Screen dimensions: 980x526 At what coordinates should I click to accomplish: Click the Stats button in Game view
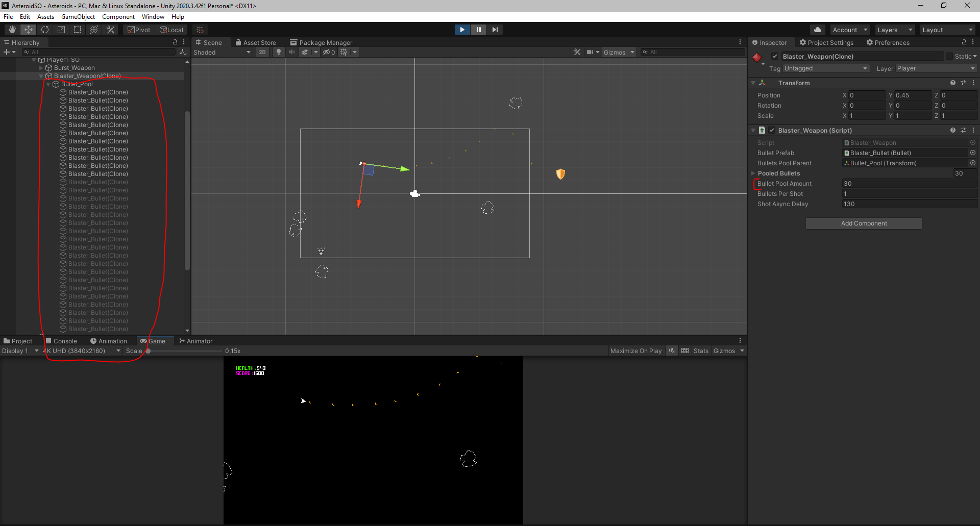701,350
